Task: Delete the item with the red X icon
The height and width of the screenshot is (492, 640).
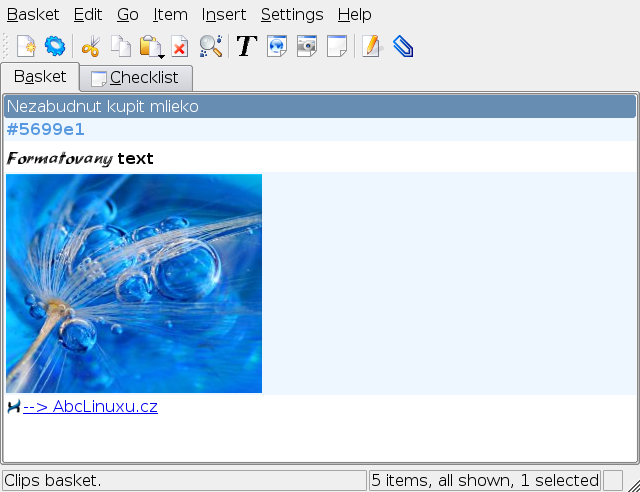Action: 179,46
